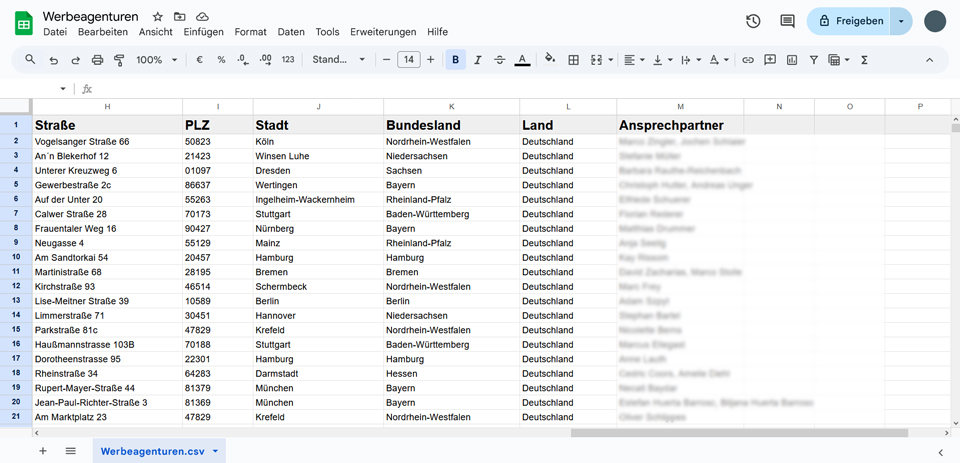
Task: Expand merge cells options arrow
Action: [x=611, y=60]
